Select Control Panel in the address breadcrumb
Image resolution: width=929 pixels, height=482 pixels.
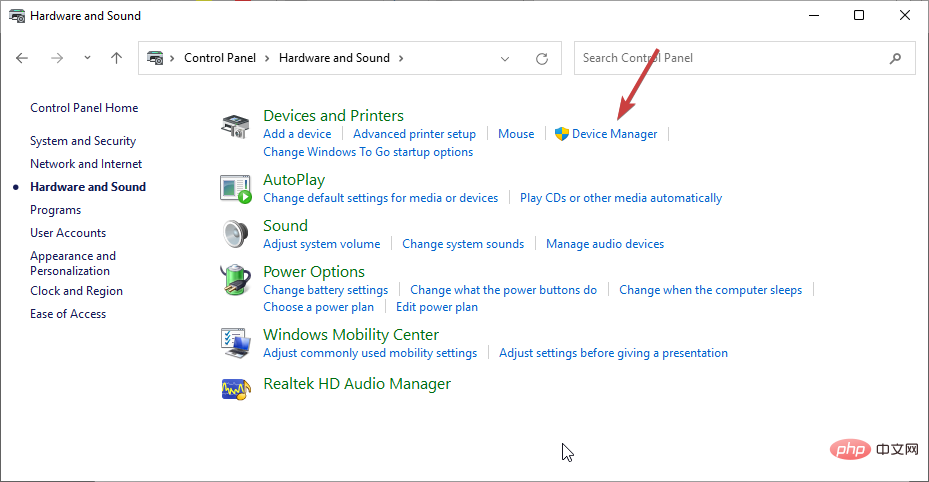[220, 58]
